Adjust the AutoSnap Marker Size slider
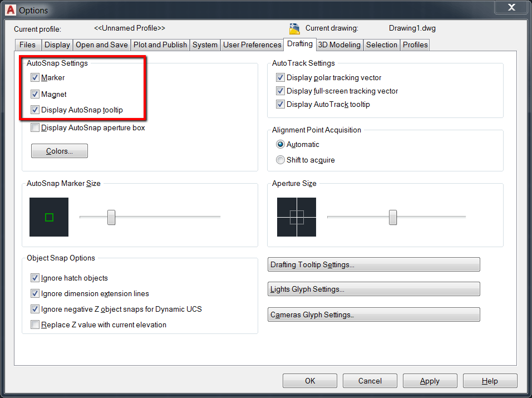 (x=111, y=218)
